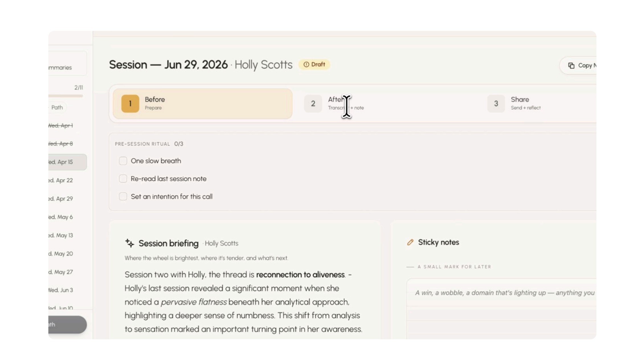644x357 pixels.
Task: Tick the Re-read last session note checkbox
Action: (123, 179)
